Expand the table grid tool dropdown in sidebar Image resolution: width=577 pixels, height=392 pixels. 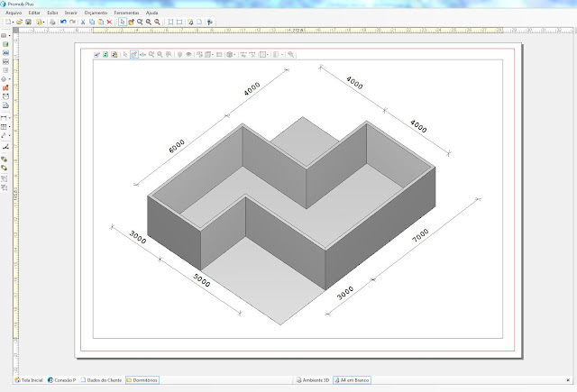point(10,127)
